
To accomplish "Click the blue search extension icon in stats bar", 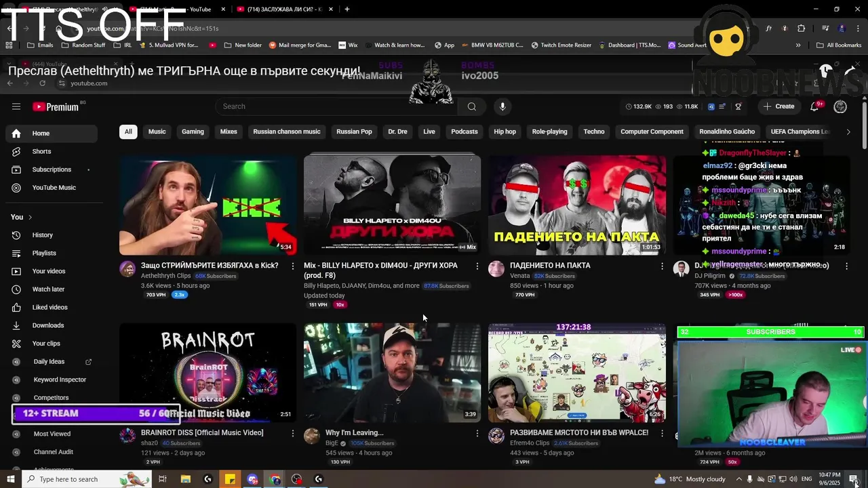I will [711, 106].
